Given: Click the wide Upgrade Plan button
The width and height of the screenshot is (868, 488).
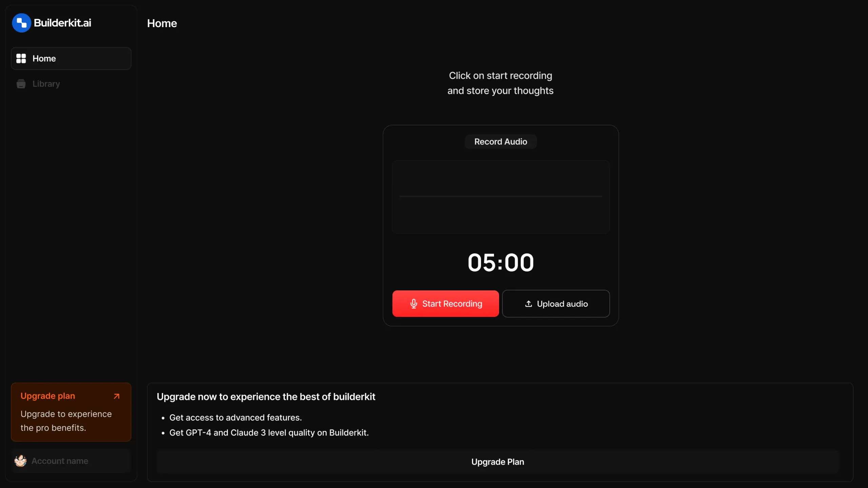Looking at the screenshot, I should tap(497, 462).
